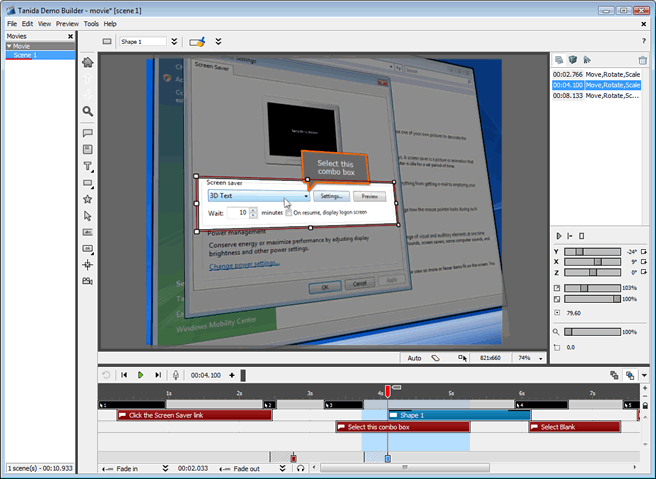This screenshot has height=479, width=656.
Task: Click the Y rotation slider
Action: point(592,251)
